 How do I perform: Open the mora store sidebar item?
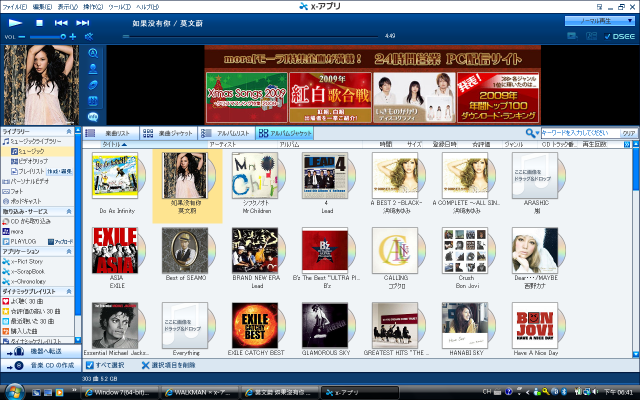(x=13, y=231)
